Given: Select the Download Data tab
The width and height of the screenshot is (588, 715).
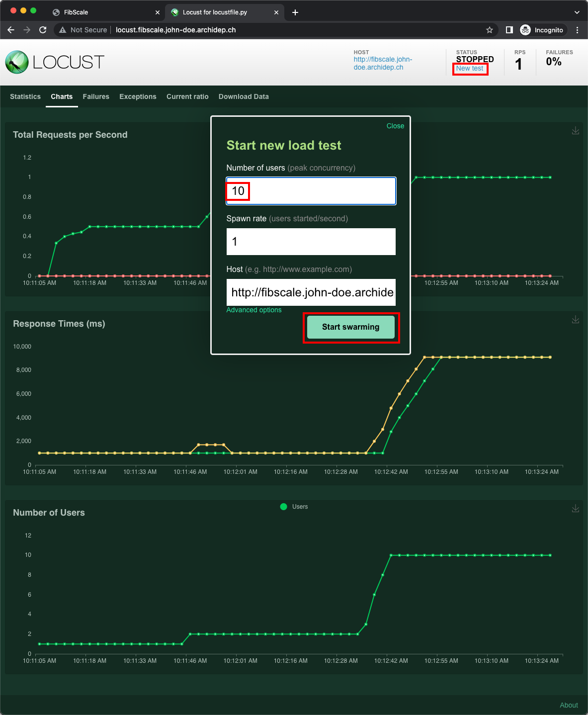Looking at the screenshot, I should coord(244,96).
